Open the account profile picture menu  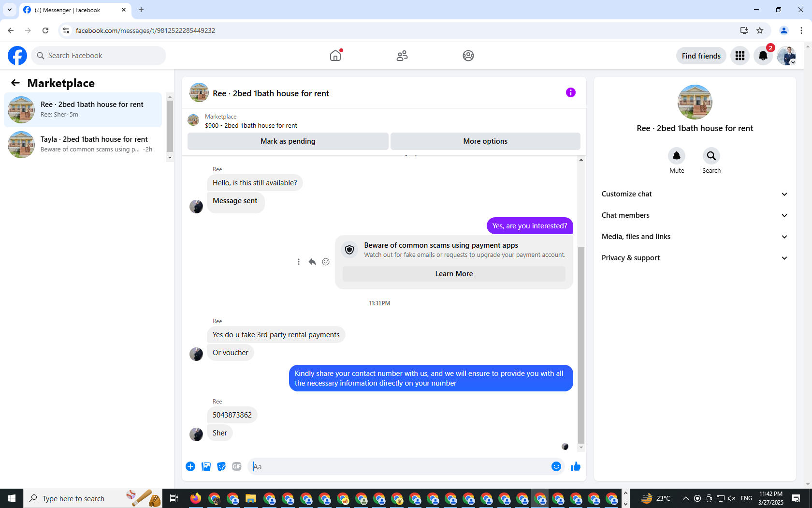pos(786,56)
